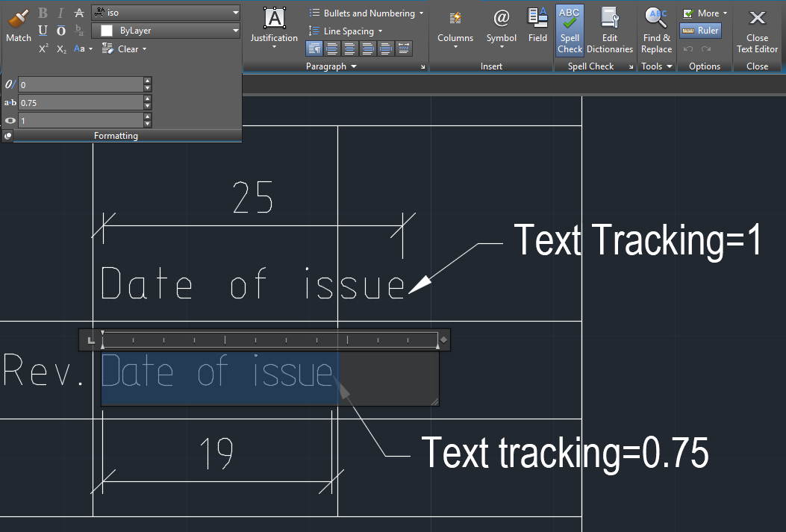Open the Symbol insert menu

click(x=502, y=28)
